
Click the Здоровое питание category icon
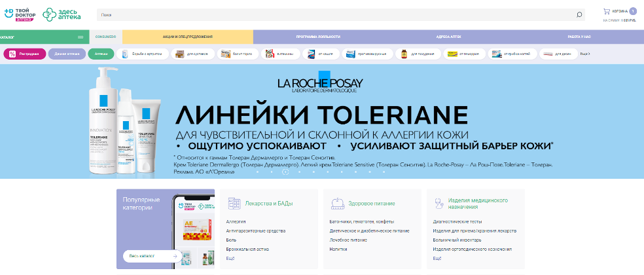pyautogui.click(x=338, y=203)
